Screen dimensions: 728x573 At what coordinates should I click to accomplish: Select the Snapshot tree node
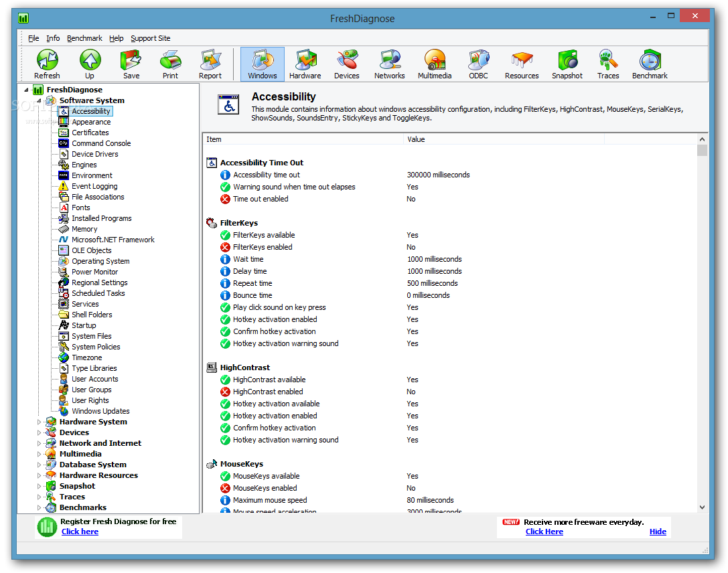point(77,486)
